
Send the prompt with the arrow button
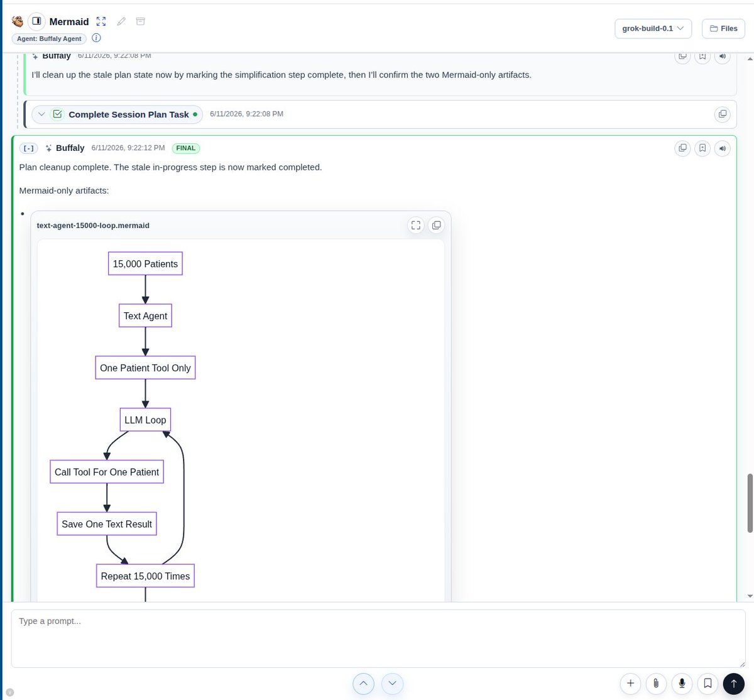click(733, 684)
